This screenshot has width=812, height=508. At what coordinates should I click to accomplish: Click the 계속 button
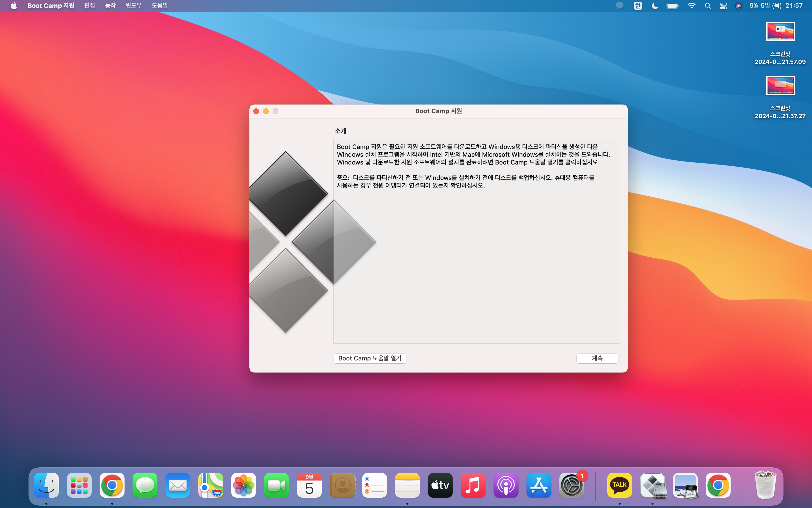point(597,358)
